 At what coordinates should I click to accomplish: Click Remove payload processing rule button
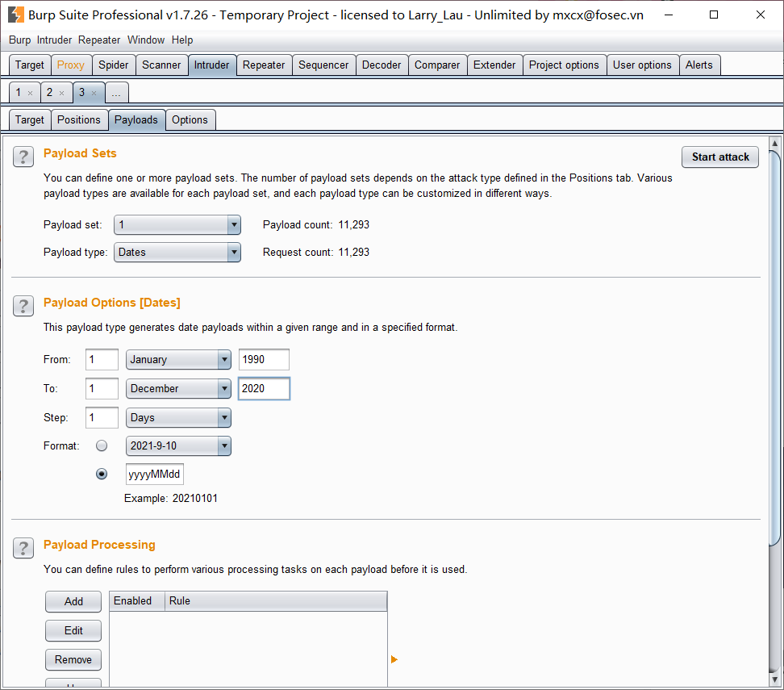click(x=73, y=659)
